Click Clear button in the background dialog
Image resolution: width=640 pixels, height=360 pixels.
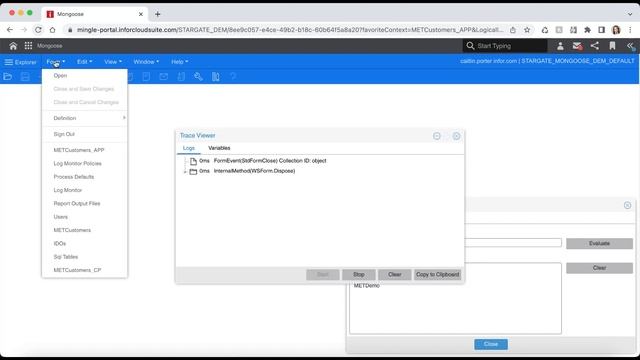click(599, 268)
